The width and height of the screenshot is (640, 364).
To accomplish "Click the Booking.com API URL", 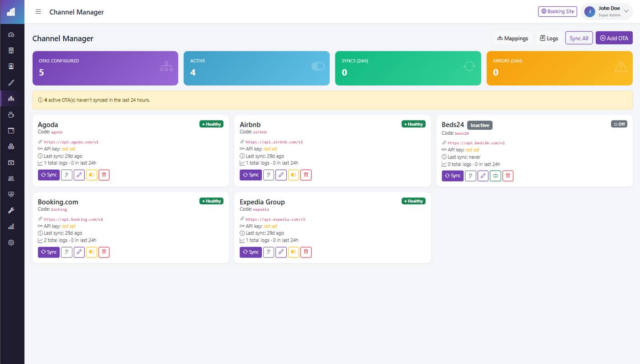I will tap(73, 219).
